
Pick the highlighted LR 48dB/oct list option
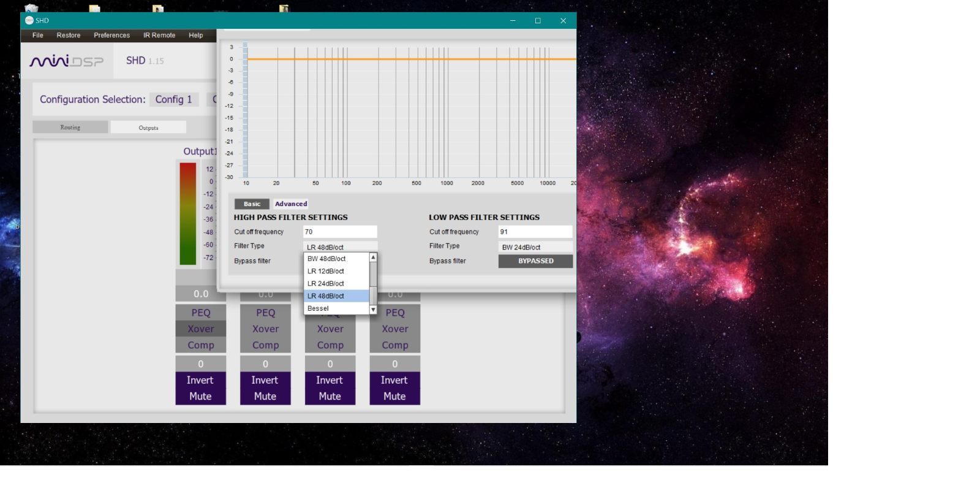[336, 296]
